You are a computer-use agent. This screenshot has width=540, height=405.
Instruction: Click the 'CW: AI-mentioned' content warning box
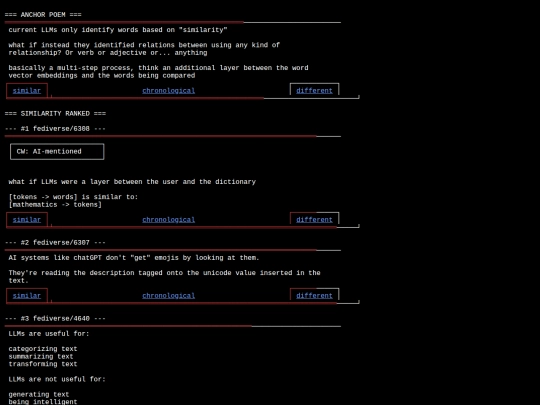click(57, 152)
